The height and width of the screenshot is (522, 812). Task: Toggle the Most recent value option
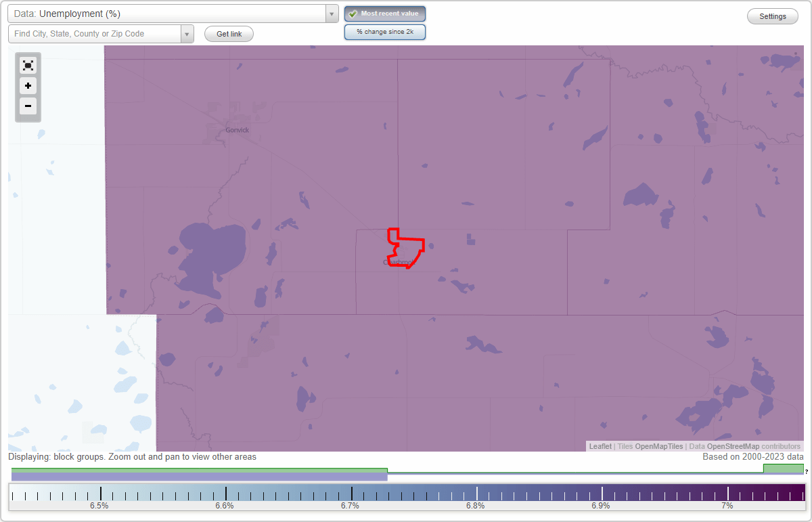click(385, 14)
